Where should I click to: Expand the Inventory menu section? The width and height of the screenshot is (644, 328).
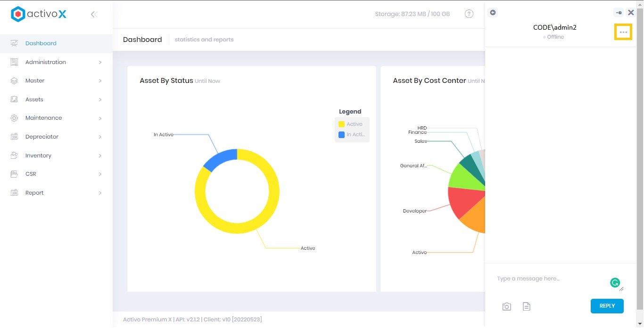point(38,156)
